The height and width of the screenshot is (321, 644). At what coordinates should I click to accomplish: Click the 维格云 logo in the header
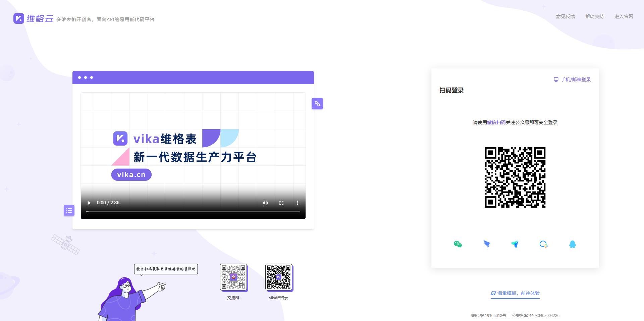[33, 18]
